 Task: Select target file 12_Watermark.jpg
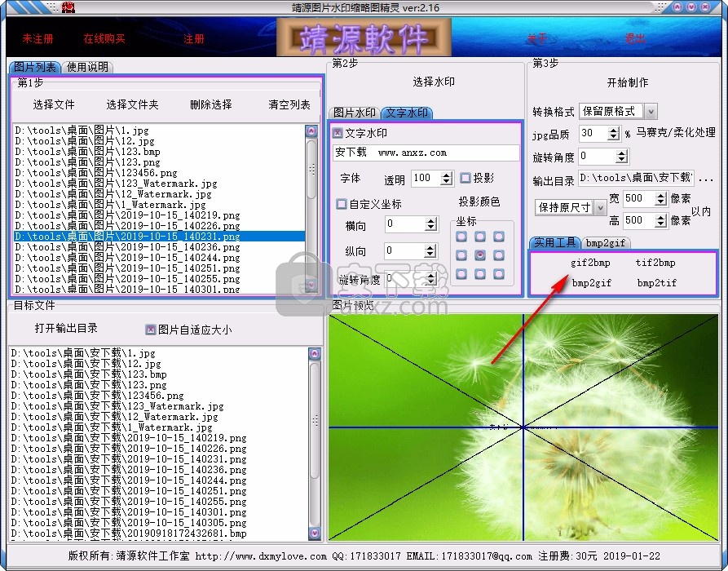tap(114, 417)
